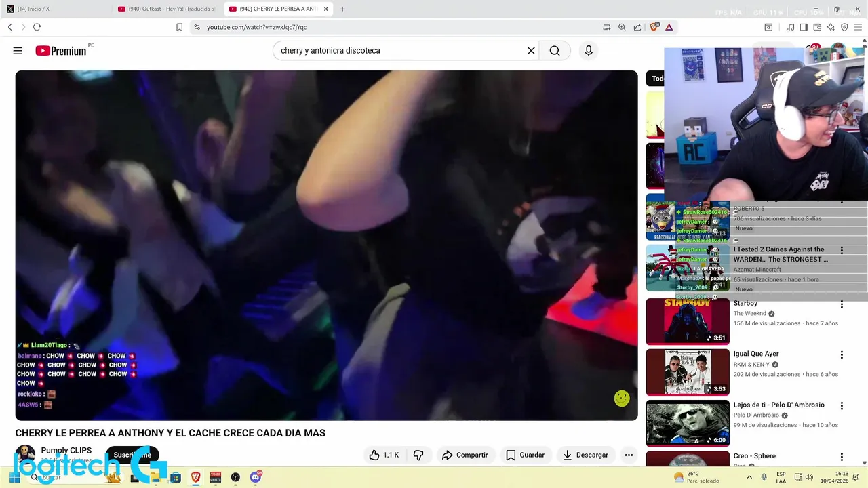Open Brave browser taskbar icon
The width and height of the screenshot is (868, 488).
[x=196, y=477]
